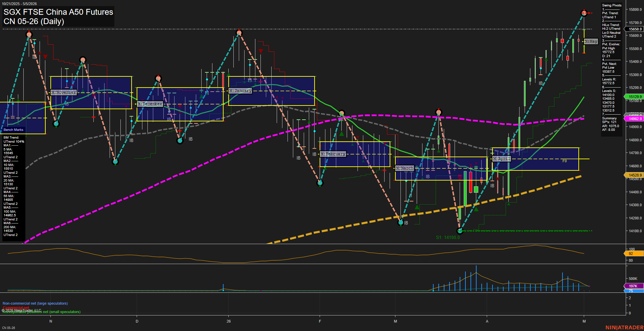Click the F0 label in the April box
Image resolution: width=644 pixels, height=331 pixels.
565,161
